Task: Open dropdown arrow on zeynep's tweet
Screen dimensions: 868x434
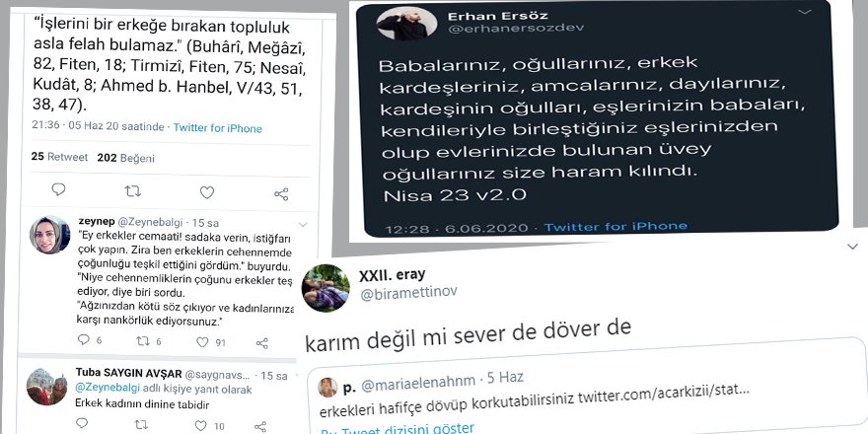Action: pyautogui.click(x=303, y=225)
